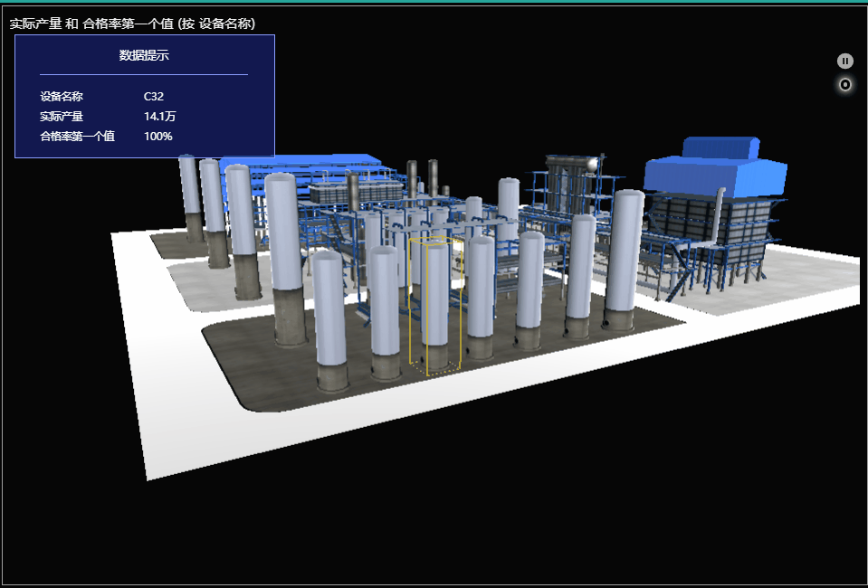868x588 pixels.
Task: Click the 14.1万 production value
Action: 159,117
